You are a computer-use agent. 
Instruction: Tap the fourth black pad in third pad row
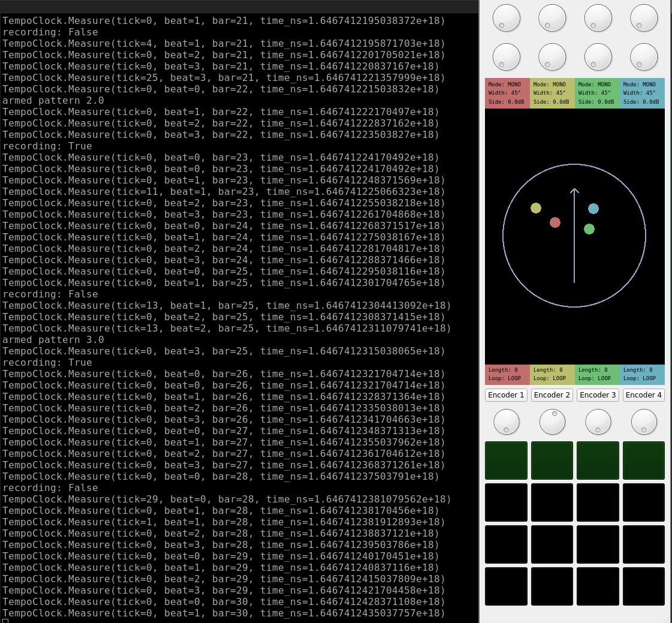click(x=644, y=544)
